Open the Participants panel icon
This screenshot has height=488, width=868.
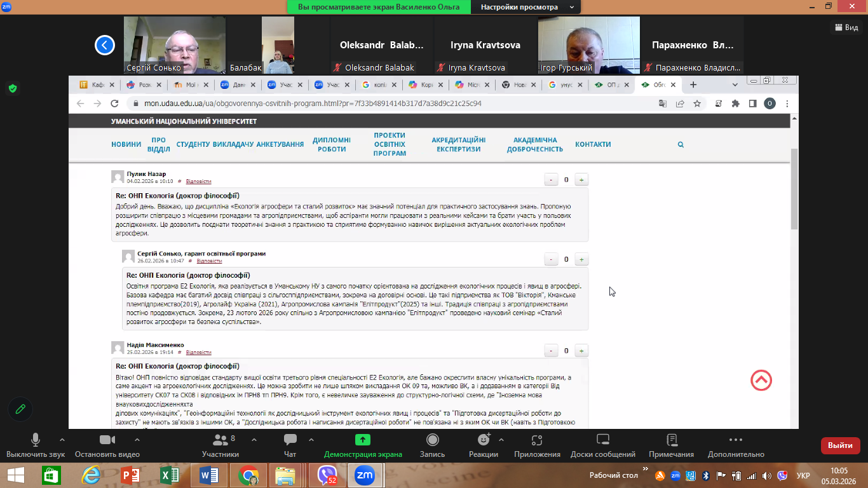point(220,440)
